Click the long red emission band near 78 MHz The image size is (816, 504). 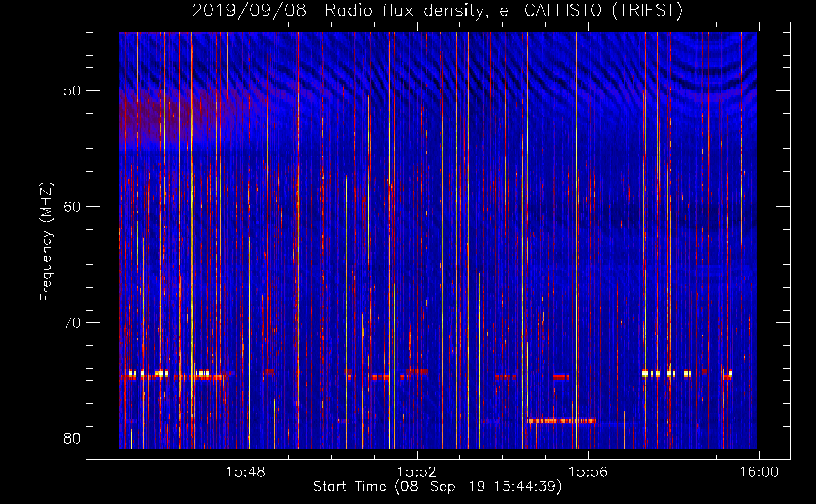(x=560, y=421)
